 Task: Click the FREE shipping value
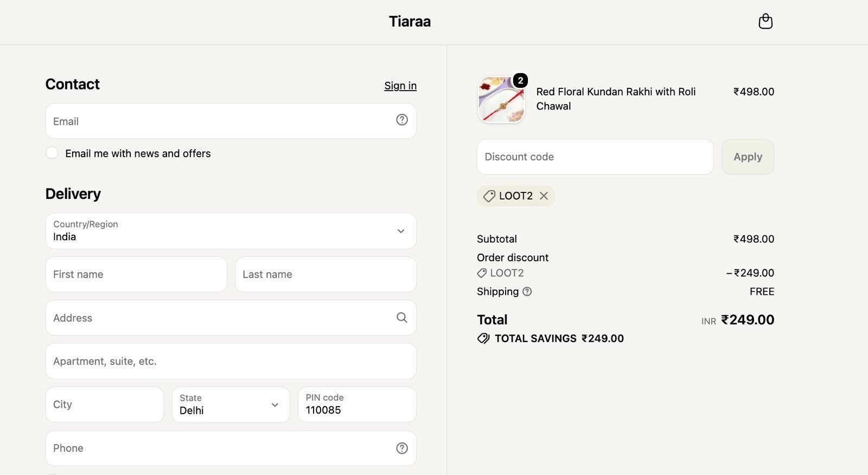(762, 292)
